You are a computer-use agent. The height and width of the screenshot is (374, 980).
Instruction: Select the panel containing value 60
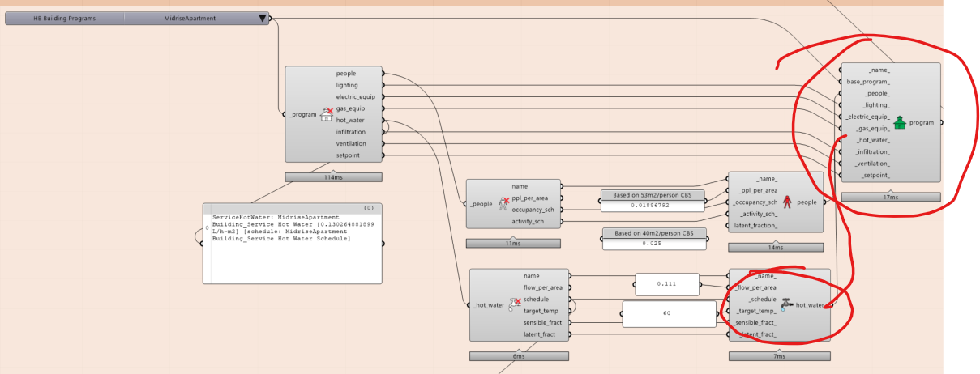[666, 313]
